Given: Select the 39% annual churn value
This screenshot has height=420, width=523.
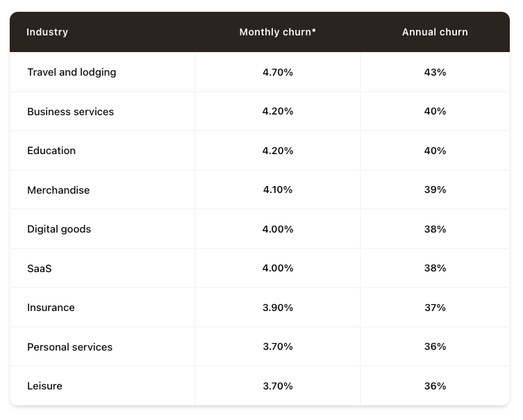Looking at the screenshot, I should coord(435,190).
